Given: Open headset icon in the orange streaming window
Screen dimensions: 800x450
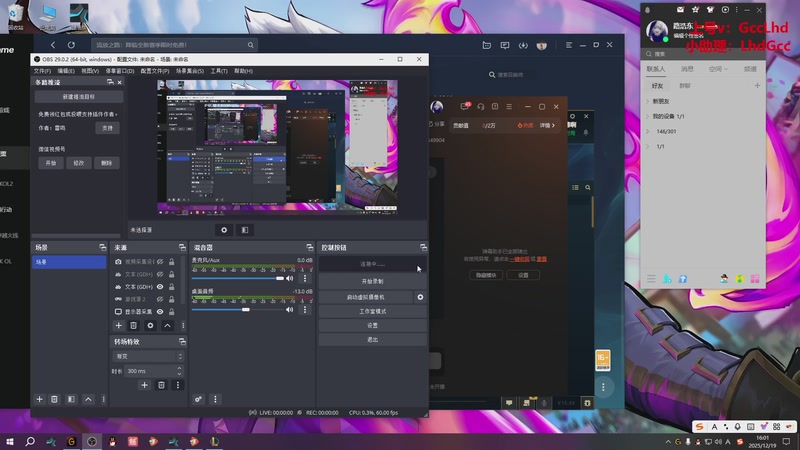Looking at the screenshot, I should tap(481, 107).
